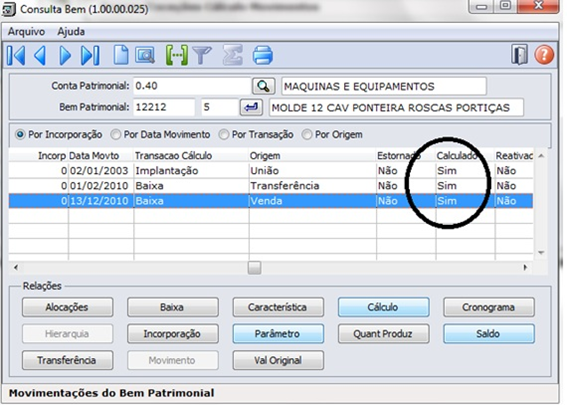Click the Conta Patrimonial field 0.40

pos(192,86)
